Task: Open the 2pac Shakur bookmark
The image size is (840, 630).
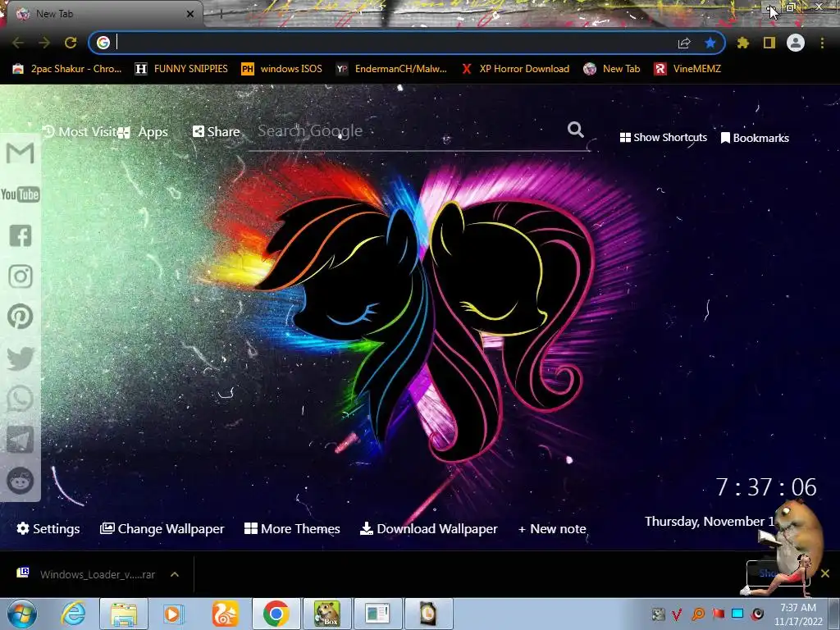Action: (x=67, y=69)
